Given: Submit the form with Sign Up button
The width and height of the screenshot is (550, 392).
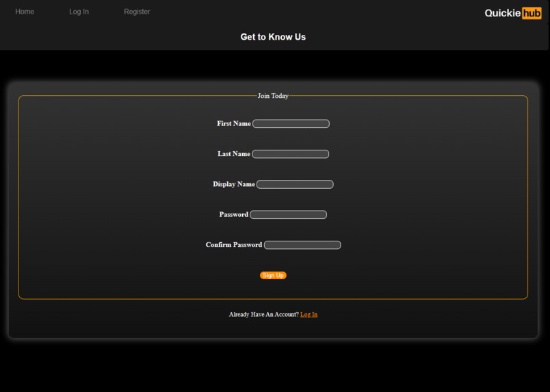Looking at the screenshot, I should point(273,275).
